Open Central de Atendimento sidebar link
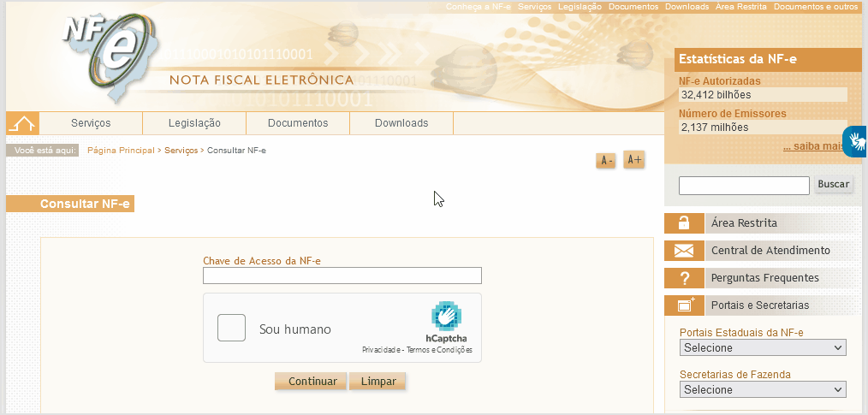 coord(770,251)
